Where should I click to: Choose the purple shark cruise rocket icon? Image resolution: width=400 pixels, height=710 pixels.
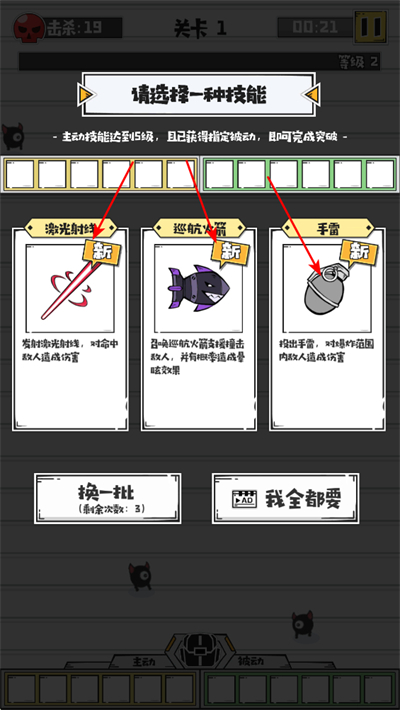198,289
